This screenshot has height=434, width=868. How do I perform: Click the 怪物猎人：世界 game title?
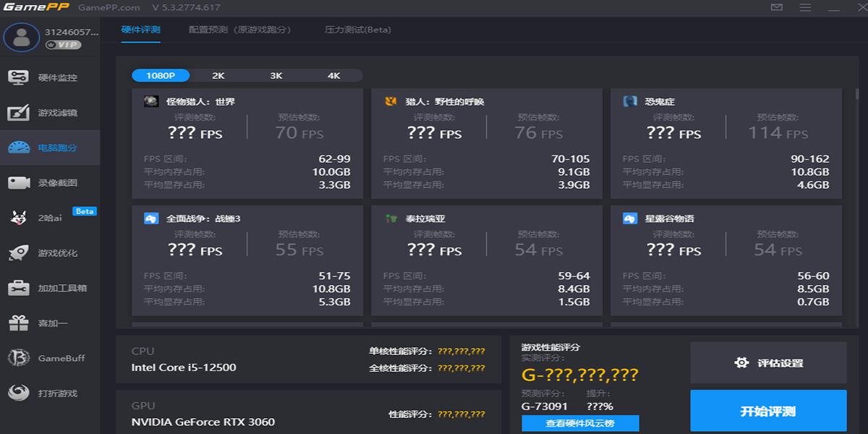point(200,101)
